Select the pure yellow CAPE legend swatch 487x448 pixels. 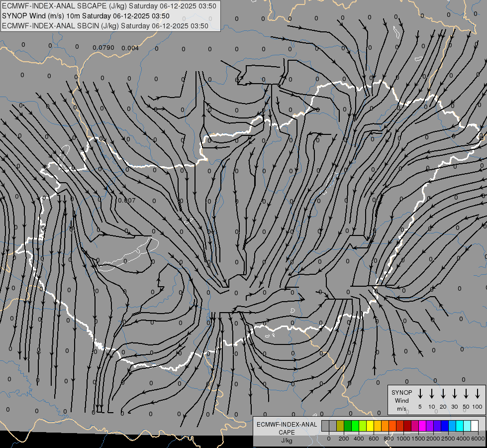pos(370,426)
